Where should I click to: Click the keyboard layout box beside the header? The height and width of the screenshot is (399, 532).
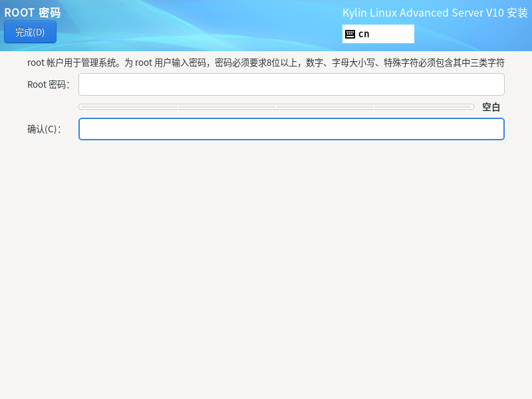click(x=378, y=34)
